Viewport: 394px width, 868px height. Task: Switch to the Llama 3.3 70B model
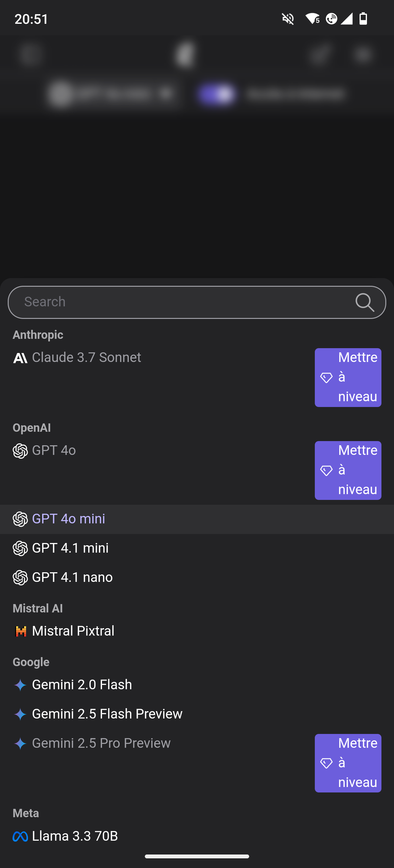75,836
